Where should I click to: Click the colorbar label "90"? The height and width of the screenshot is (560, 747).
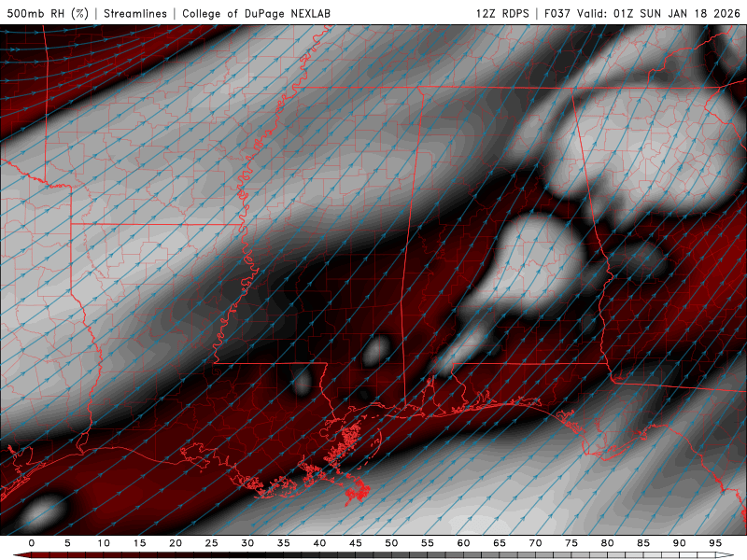[x=679, y=543]
